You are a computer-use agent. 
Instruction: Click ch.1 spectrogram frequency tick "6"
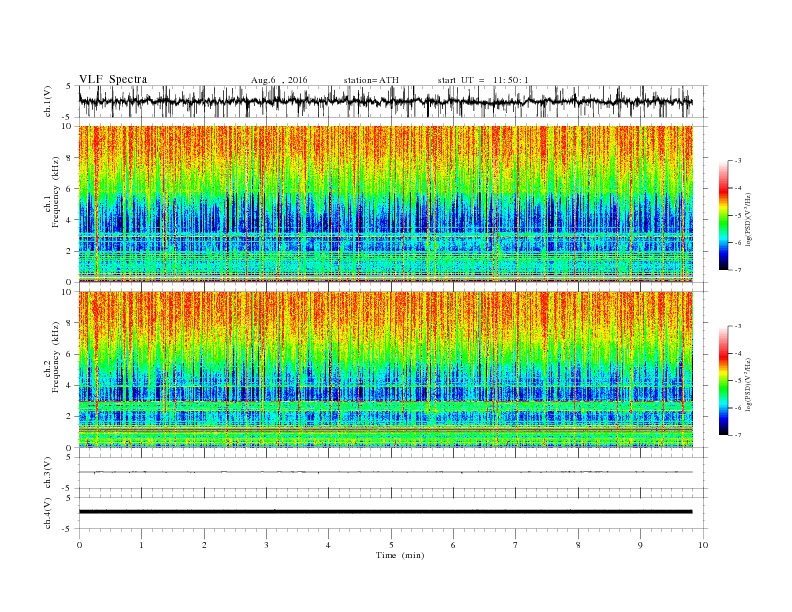click(70, 189)
